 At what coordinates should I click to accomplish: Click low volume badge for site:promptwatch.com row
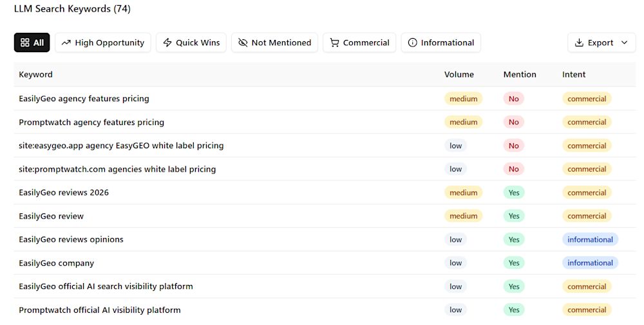click(x=455, y=169)
